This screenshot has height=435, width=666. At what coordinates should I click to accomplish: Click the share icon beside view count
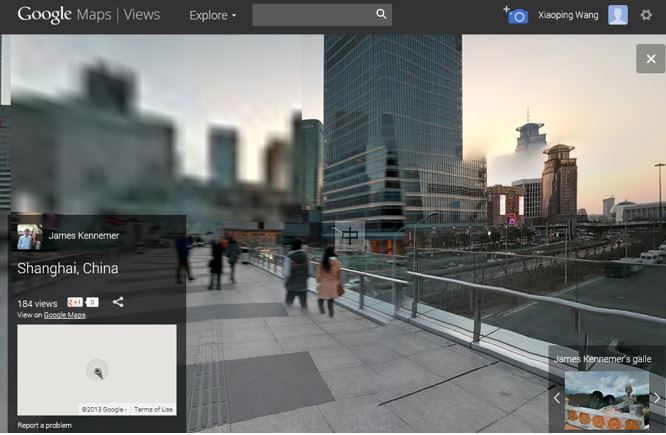point(118,302)
